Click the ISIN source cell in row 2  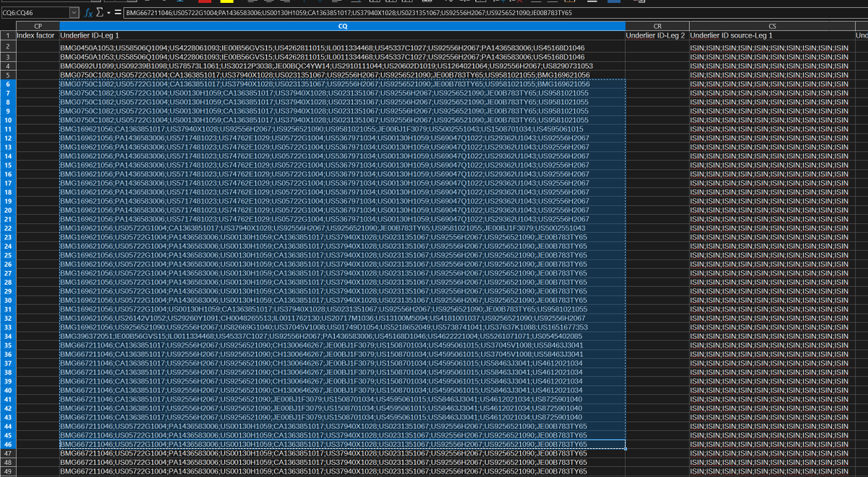click(771, 48)
